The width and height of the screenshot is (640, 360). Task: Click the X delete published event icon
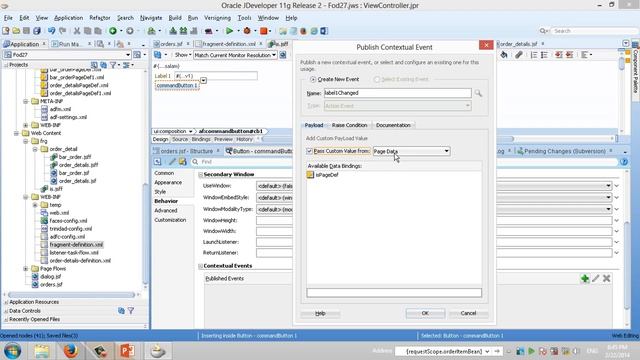click(607, 278)
